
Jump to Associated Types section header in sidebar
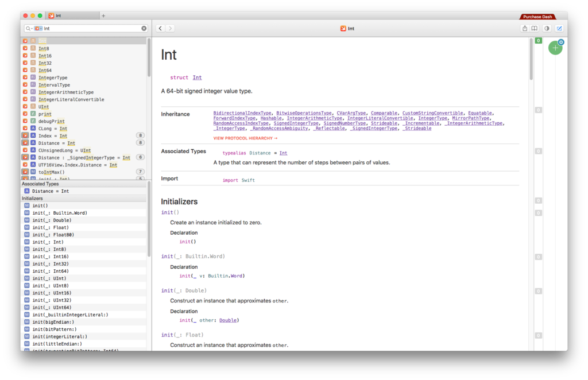click(84, 184)
